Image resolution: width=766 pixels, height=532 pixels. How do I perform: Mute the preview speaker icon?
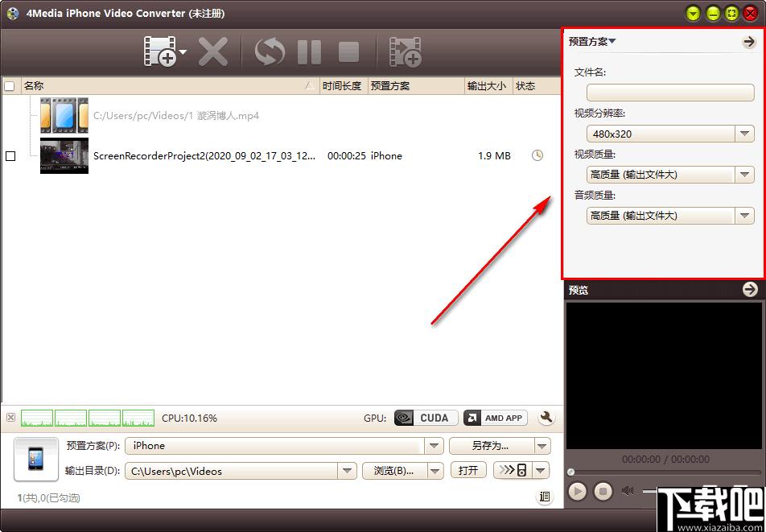click(628, 491)
